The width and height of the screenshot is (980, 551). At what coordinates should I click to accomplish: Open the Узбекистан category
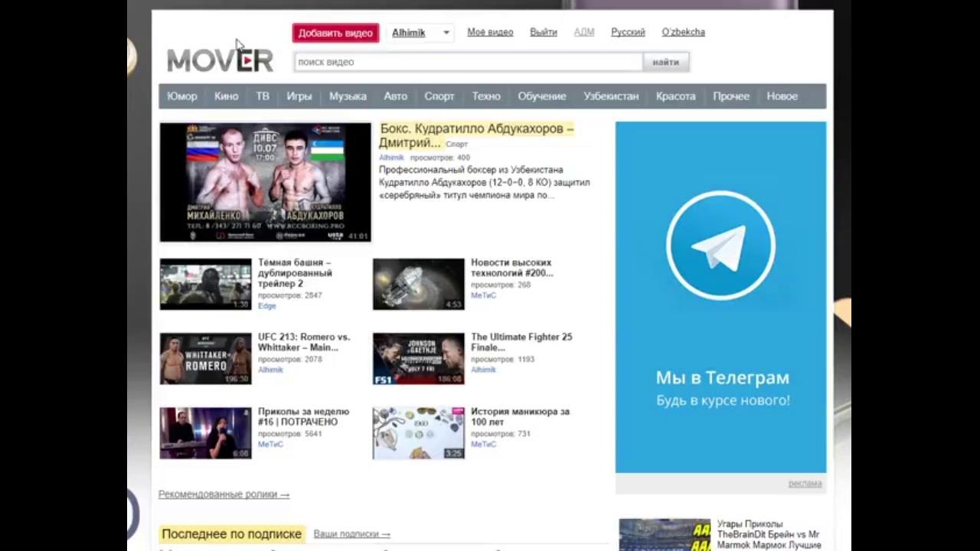[x=611, y=96]
